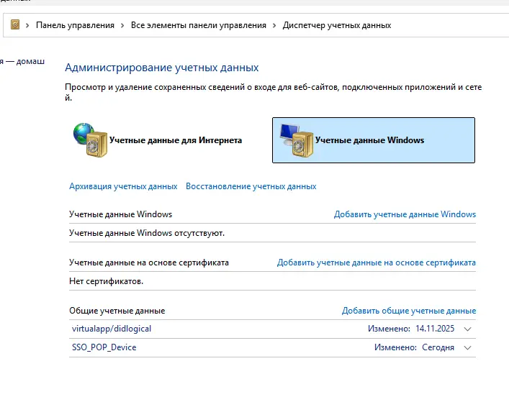This screenshot has width=509, height=420.
Task: Open the chevron after "Панель управления" breadcrumb
Action: click(x=123, y=25)
